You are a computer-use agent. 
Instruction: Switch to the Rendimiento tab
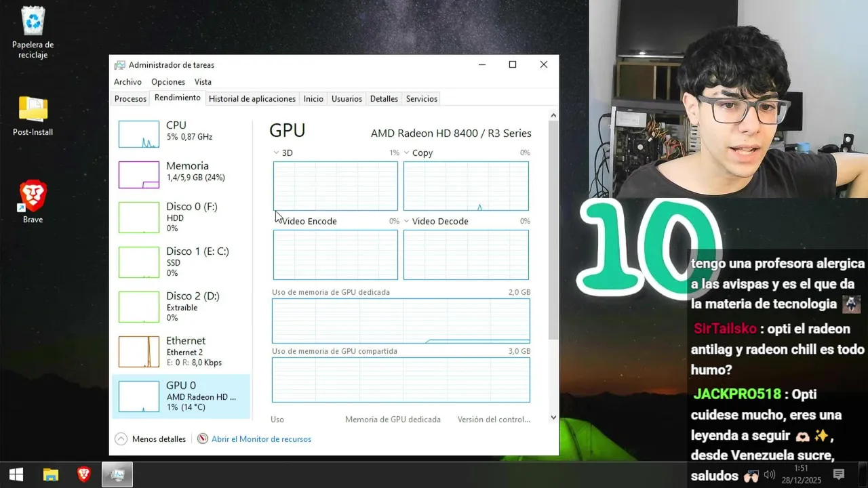click(x=178, y=98)
